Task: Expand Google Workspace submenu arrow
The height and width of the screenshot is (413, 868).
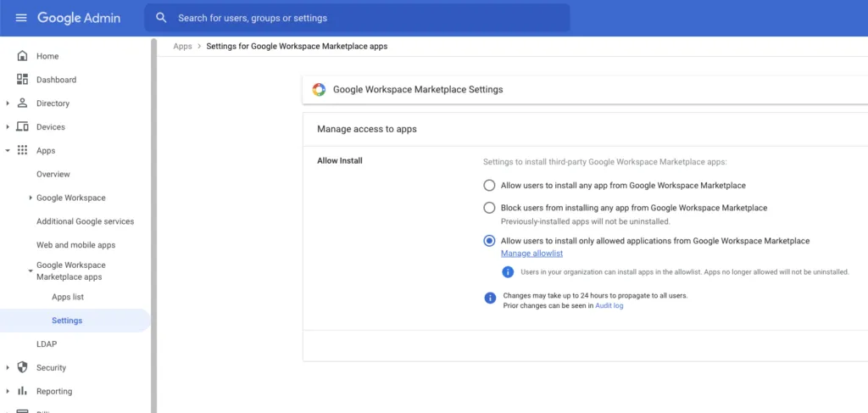Action: 31,198
